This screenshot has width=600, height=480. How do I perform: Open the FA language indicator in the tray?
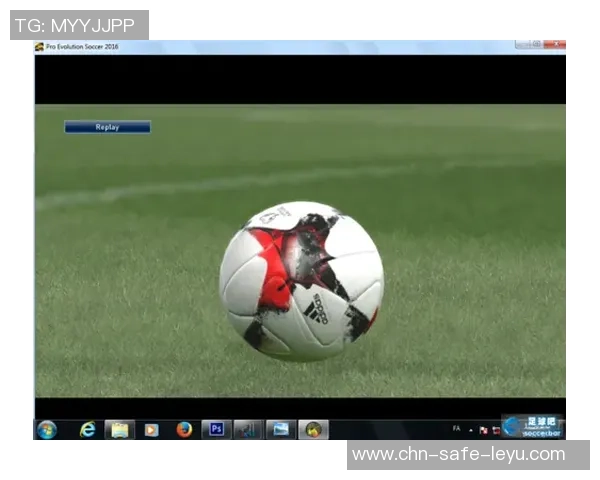[x=457, y=428]
